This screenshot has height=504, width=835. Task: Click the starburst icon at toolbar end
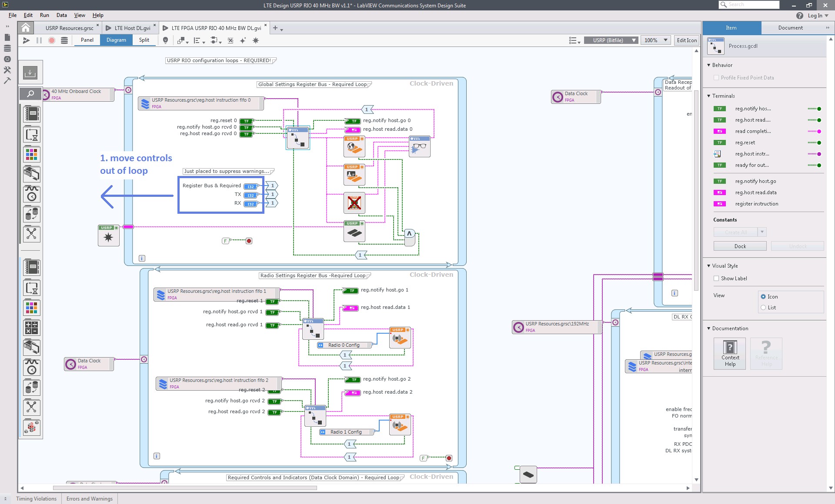click(x=256, y=40)
